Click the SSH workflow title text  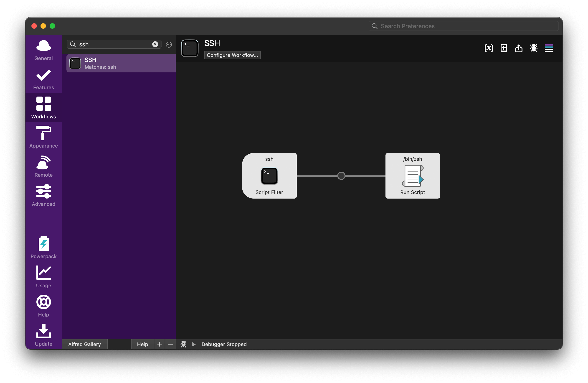212,43
